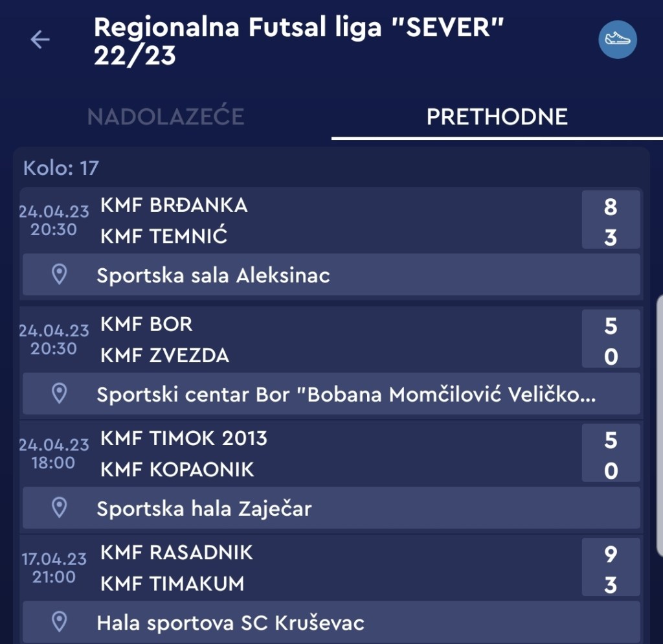Select the KMF TIMOK 2013 match row
Screen dimensions: 663x644
[324, 454]
